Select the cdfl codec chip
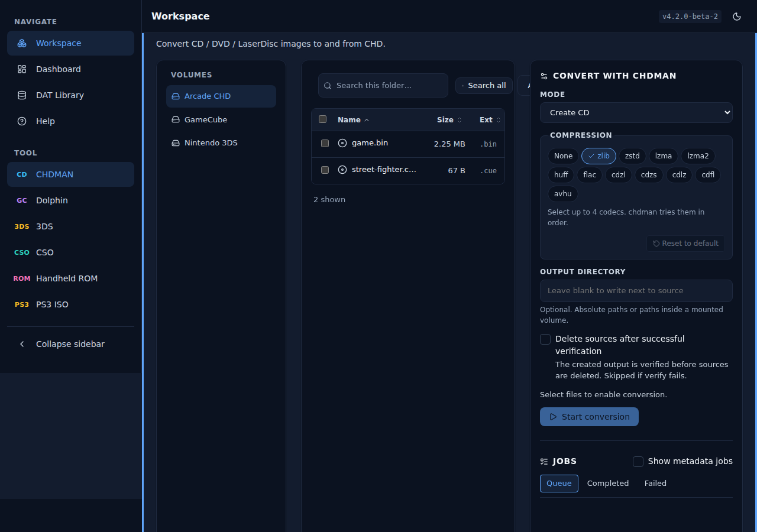Image resolution: width=757 pixels, height=532 pixels. click(x=708, y=175)
